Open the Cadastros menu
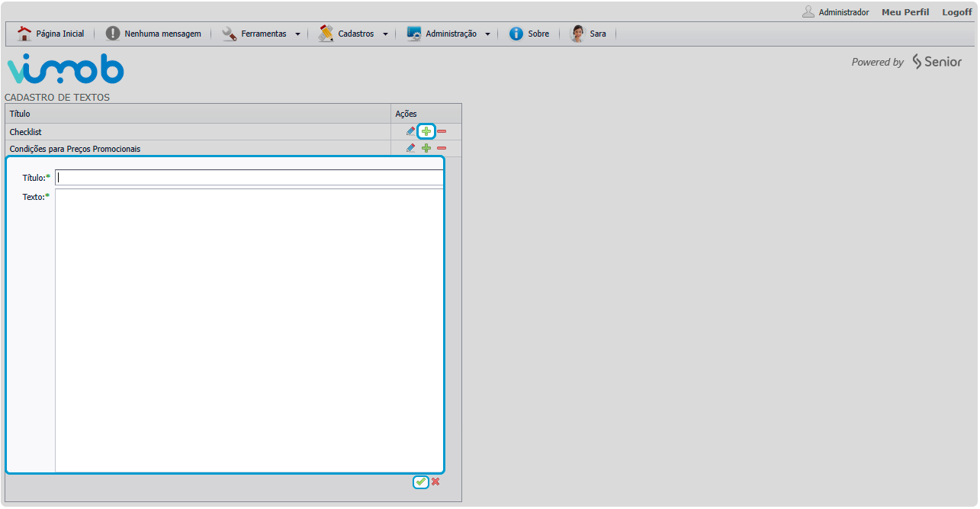Screen dimensions: 980x509 [356, 34]
